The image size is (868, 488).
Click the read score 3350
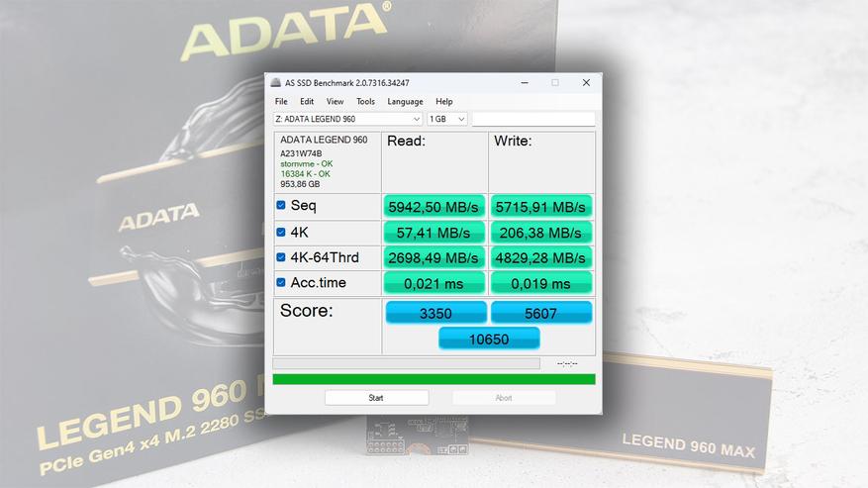(435, 313)
